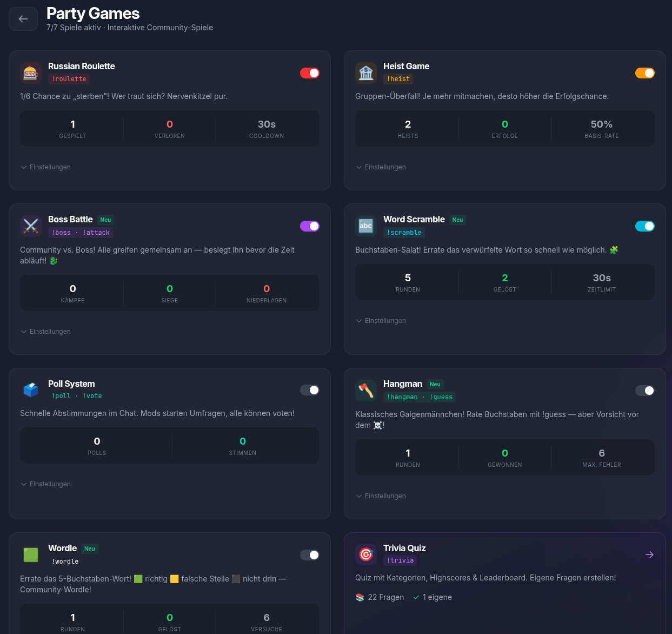Screen dimensions: 672x634
Task: Expand Einstellungen under Russian Roulette
Action: click(45, 167)
